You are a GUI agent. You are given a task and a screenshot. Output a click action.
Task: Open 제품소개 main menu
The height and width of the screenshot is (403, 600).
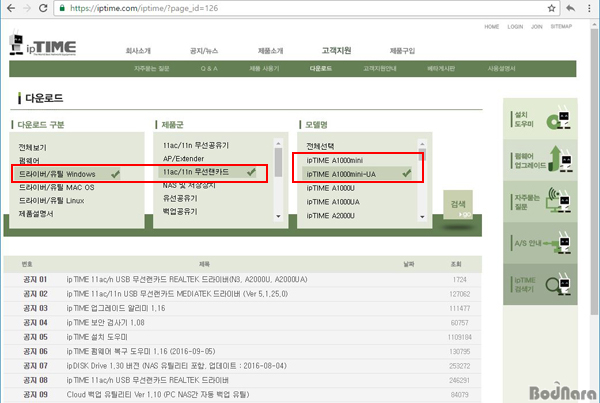click(270, 51)
